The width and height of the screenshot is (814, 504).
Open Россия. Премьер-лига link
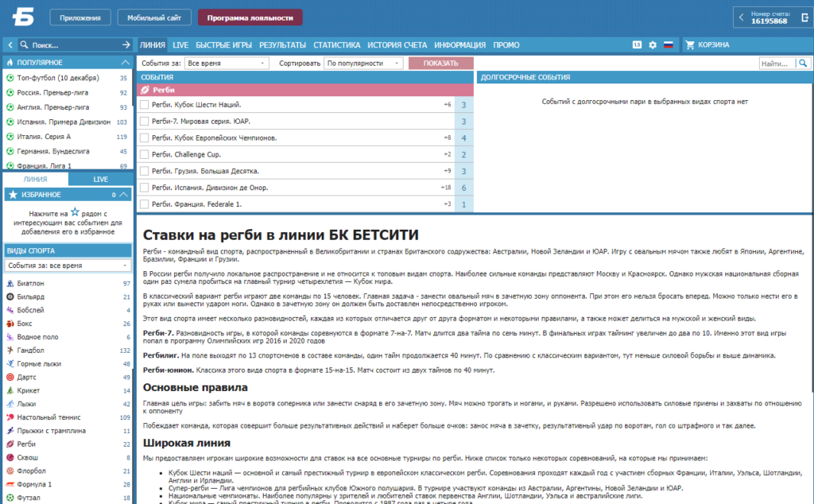52,92
